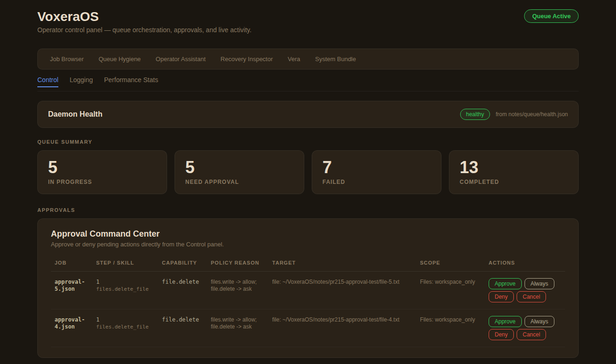The width and height of the screenshot is (616, 364).
Task: Go to Operator Assistant
Action: 181,59
